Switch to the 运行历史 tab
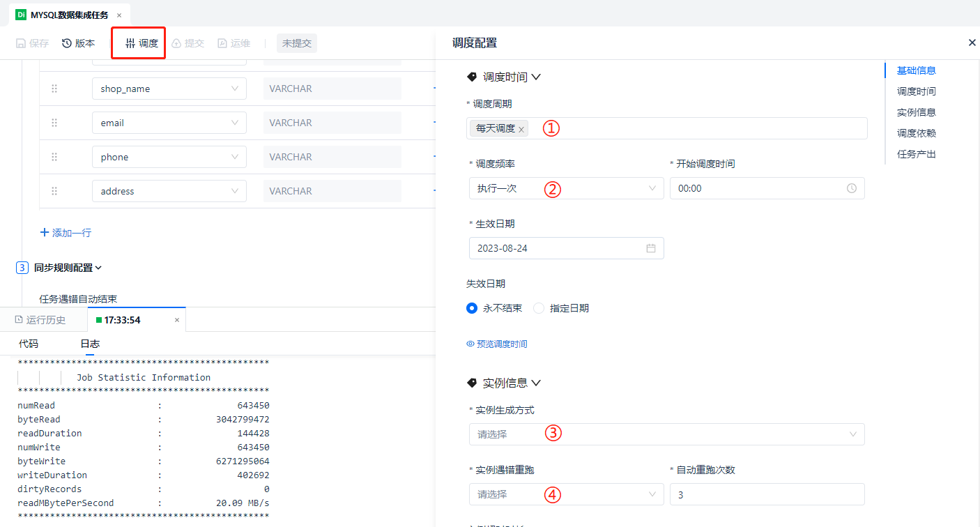Image resolution: width=980 pixels, height=527 pixels. click(40, 320)
